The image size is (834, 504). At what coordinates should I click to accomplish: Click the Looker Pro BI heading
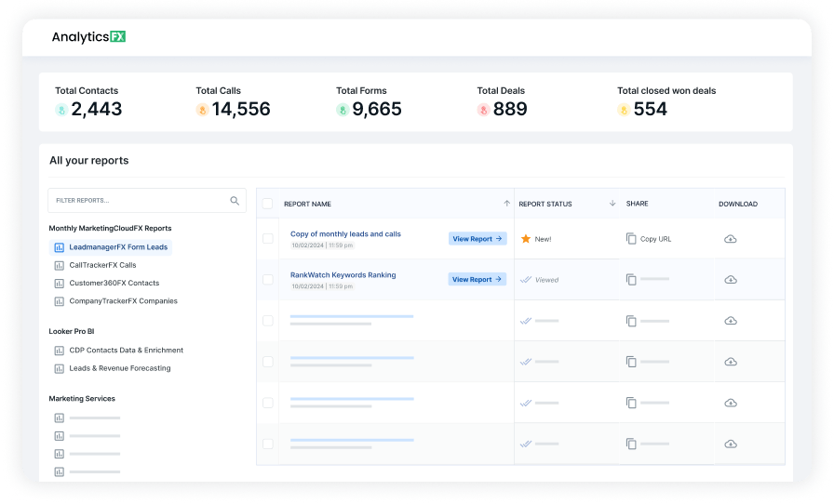[x=72, y=331]
